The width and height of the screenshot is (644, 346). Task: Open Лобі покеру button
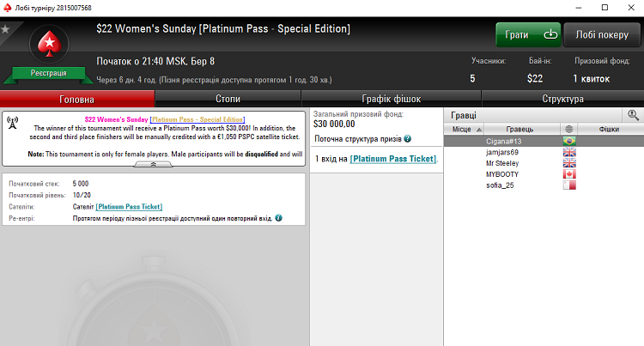click(x=602, y=35)
